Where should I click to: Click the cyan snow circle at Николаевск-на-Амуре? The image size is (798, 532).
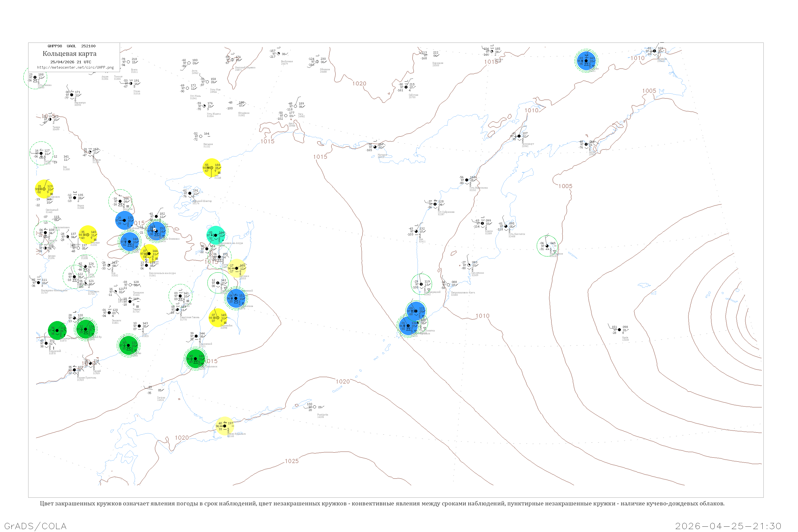215,235
